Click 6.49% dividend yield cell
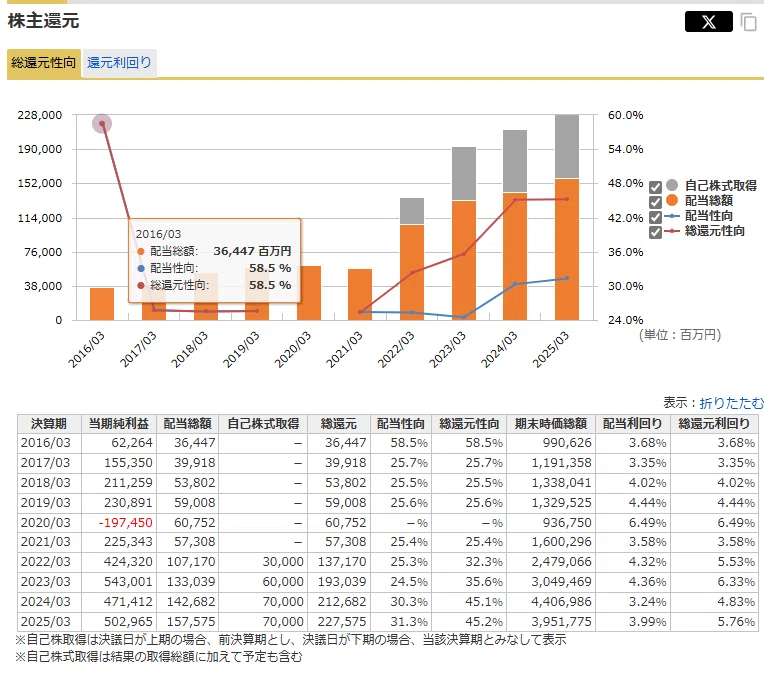764x678 pixels. tap(632, 523)
